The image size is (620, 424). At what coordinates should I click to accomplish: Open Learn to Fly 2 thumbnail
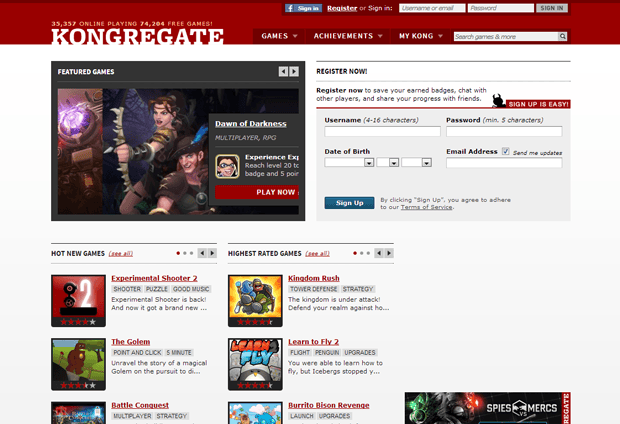tap(255, 364)
